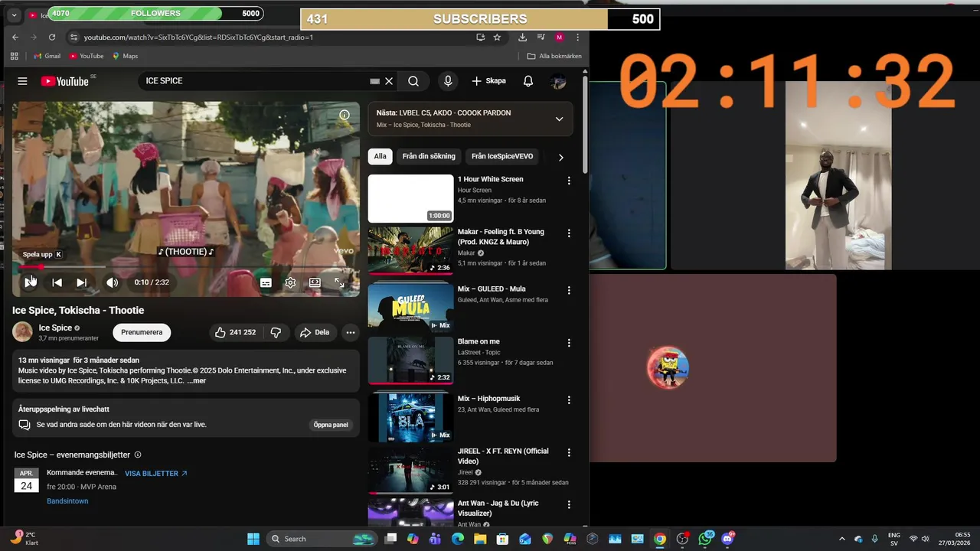Open live chat replay panel
Image resolution: width=980 pixels, height=551 pixels.
click(x=331, y=425)
